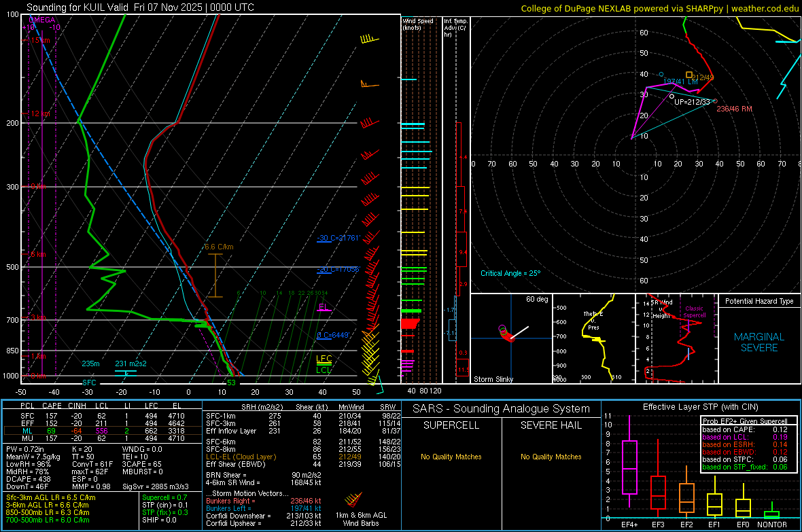Viewport: 802px width, 532px height.
Task: Click 'Prob EF2+ Given Supercell' header
Action: coord(745,421)
